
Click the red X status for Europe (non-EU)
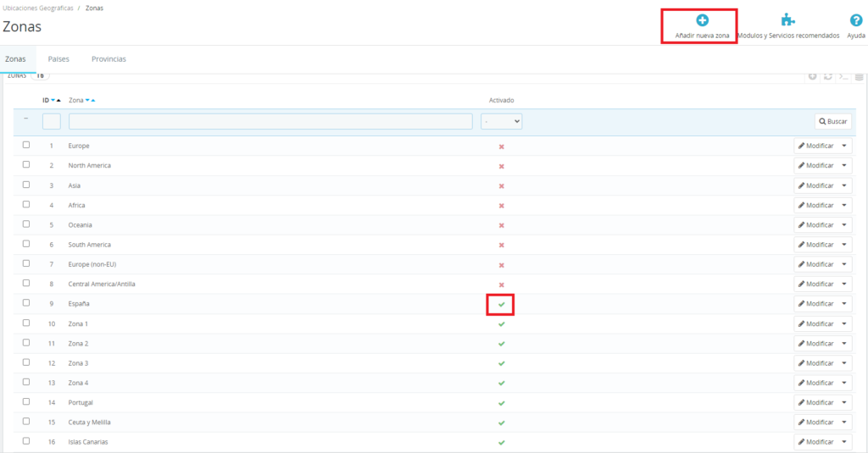click(502, 265)
